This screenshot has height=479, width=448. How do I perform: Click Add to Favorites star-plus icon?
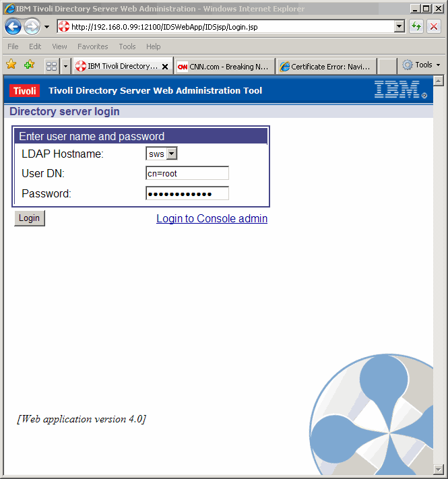[29, 65]
